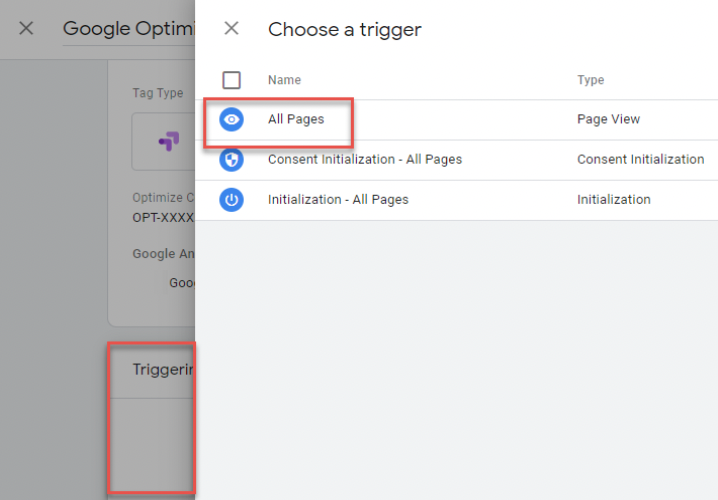Click the purple Google Optimize tag icon

click(169, 141)
